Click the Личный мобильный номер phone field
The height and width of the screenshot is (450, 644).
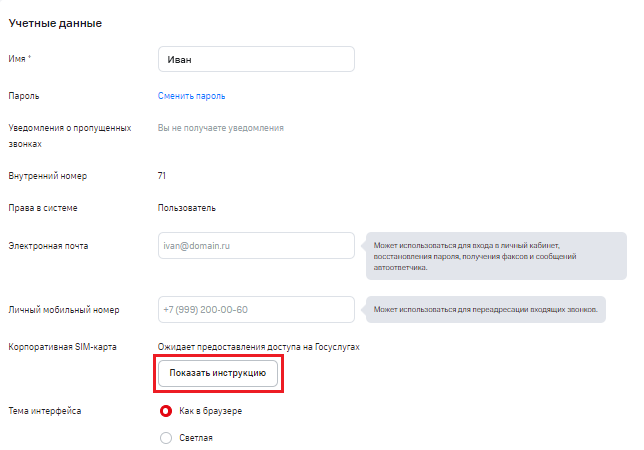(256, 310)
